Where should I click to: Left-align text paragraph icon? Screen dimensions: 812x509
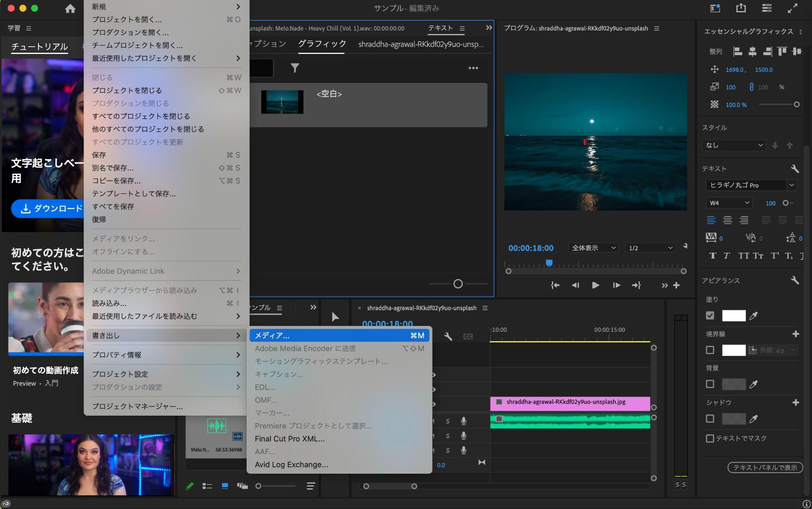coord(711,220)
